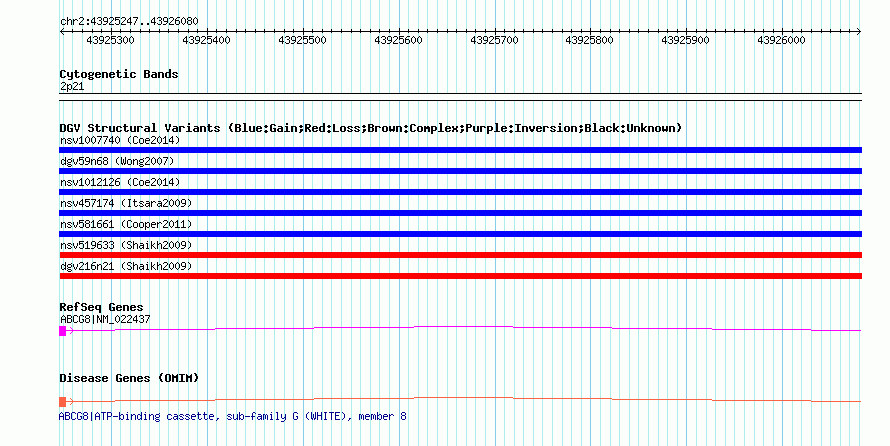Click the 2p21 cytogenetic band label

coord(72,87)
